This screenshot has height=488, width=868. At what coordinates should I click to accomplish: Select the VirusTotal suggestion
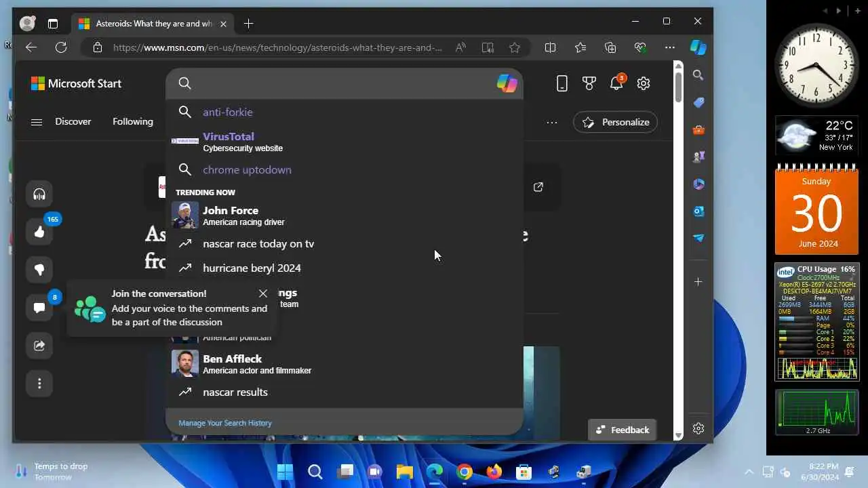point(344,142)
